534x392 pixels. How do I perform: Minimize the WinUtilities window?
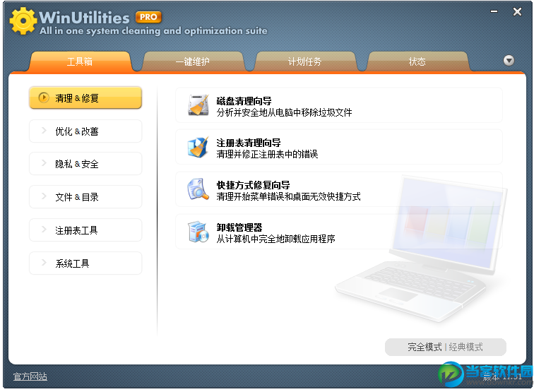(494, 11)
